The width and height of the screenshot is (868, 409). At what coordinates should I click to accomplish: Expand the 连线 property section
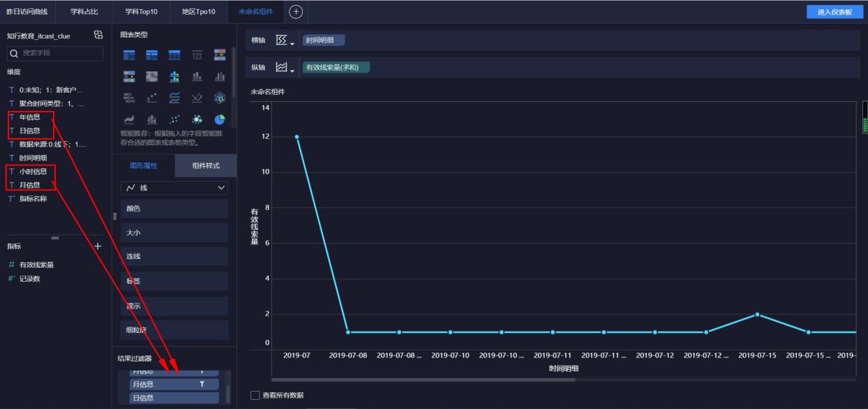click(x=174, y=256)
